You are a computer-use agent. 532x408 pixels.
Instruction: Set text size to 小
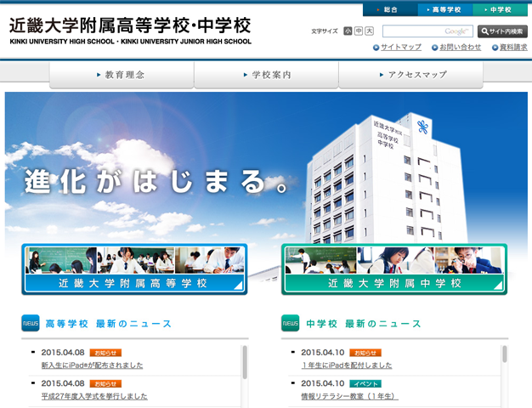348,31
